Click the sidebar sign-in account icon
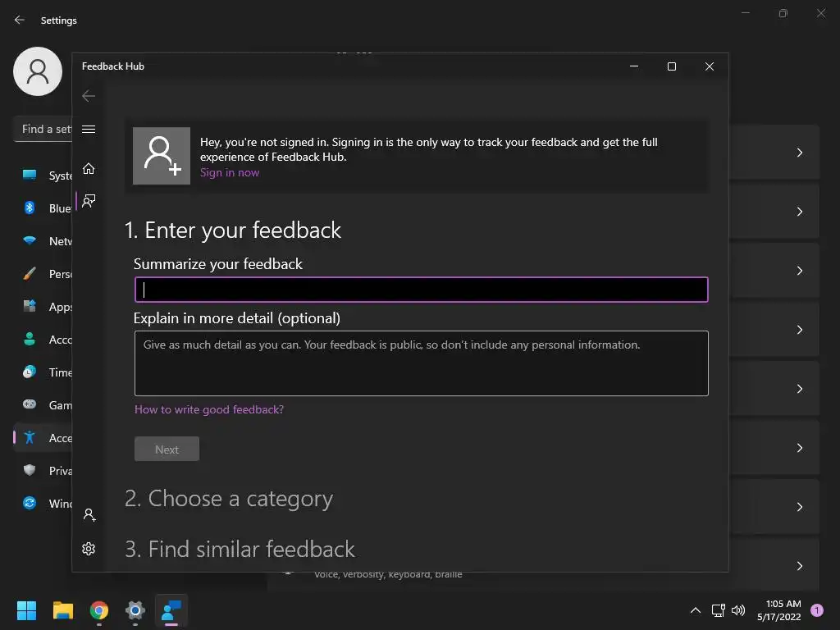The width and height of the screenshot is (840, 630). 89,515
